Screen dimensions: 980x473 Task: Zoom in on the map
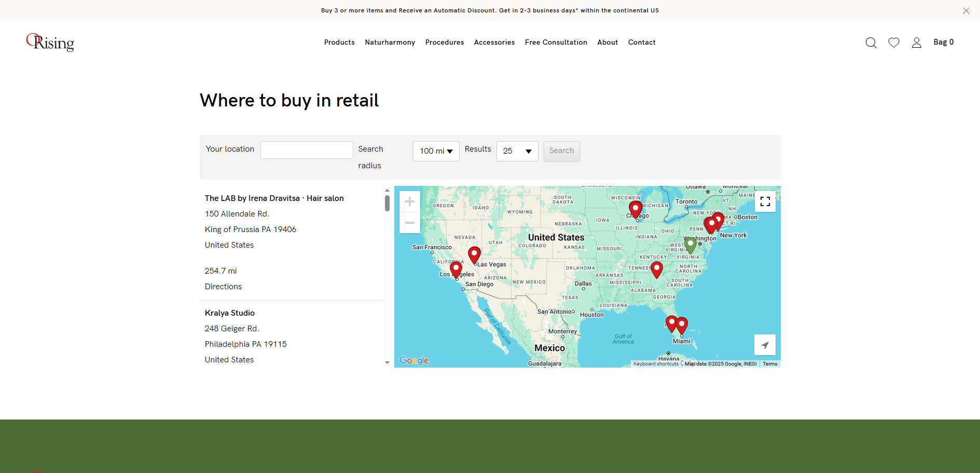pyautogui.click(x=410, y=201)
